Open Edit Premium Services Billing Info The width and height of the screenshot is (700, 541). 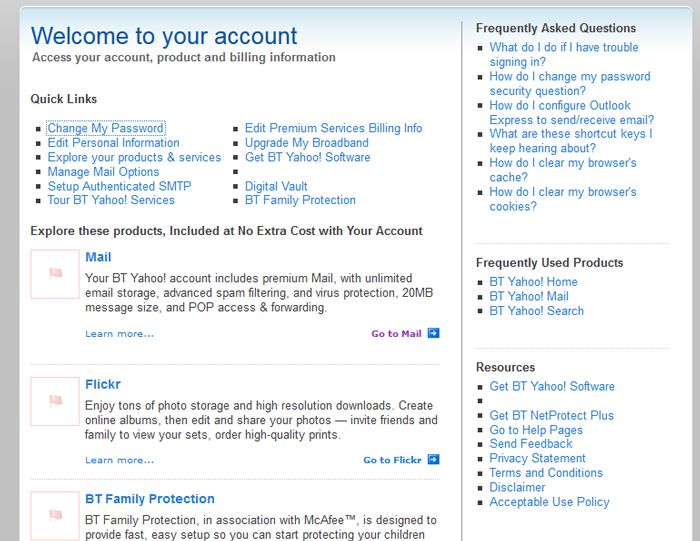[333, 129]
